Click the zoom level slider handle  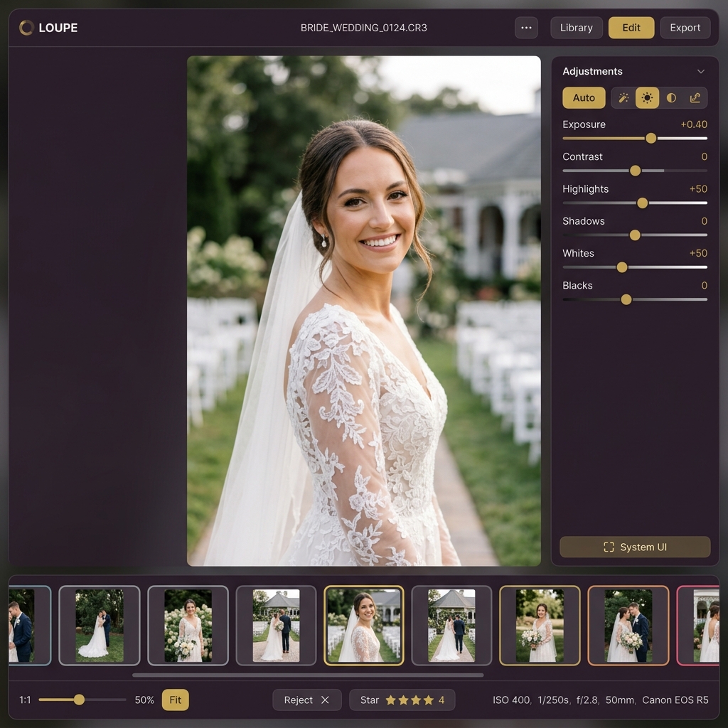79,700
